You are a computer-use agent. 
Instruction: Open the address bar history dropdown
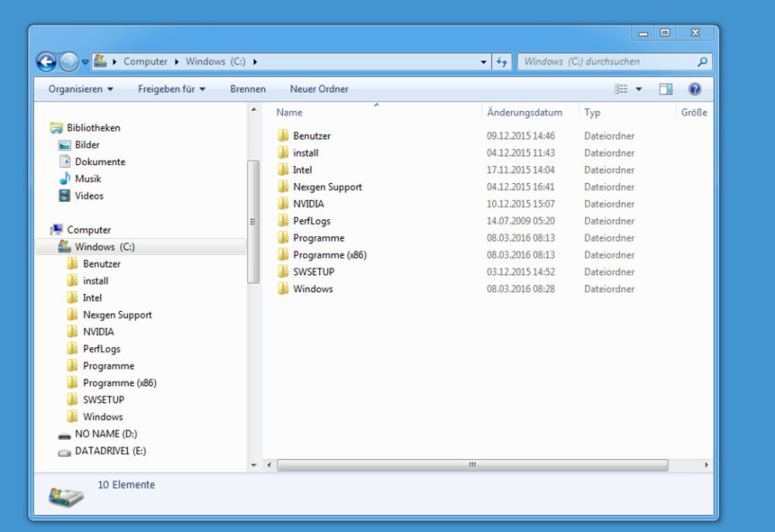coord(484,62)
